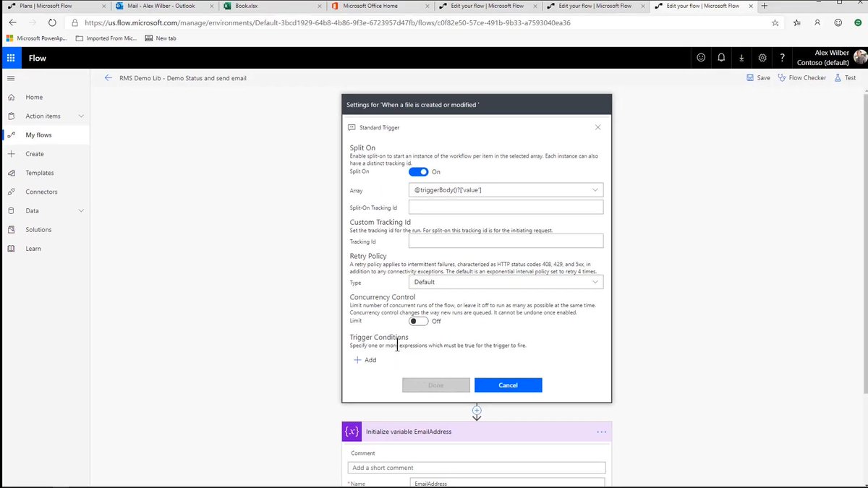Click the browser back arrow
868x488 pixels.
(12, 22)
